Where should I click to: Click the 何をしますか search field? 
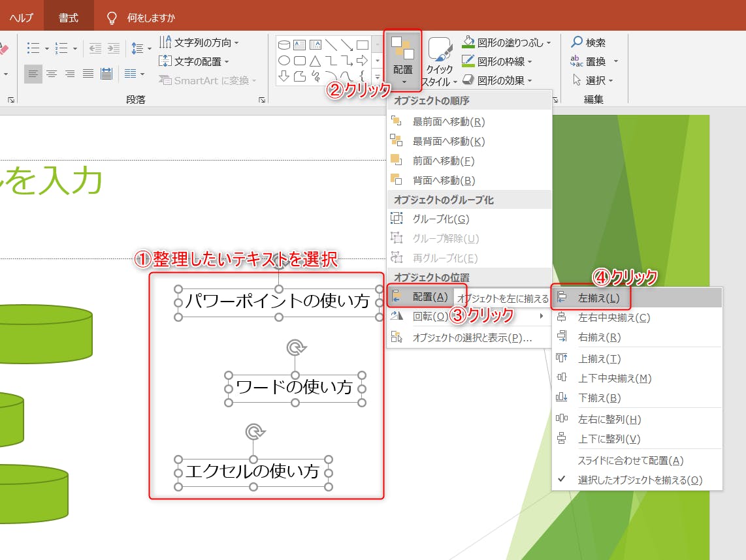click(151, 18)
